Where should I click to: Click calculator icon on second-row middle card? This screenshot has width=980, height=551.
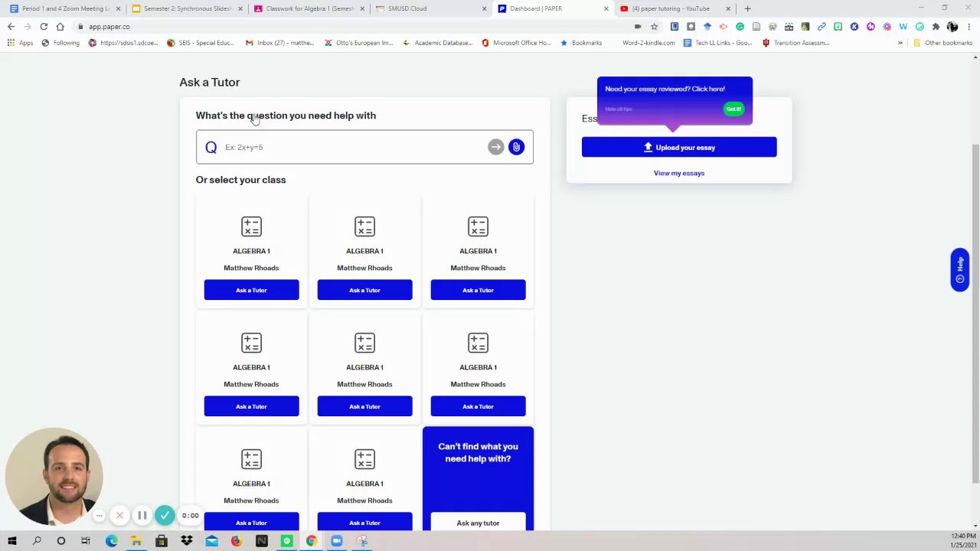pos(364,343)
